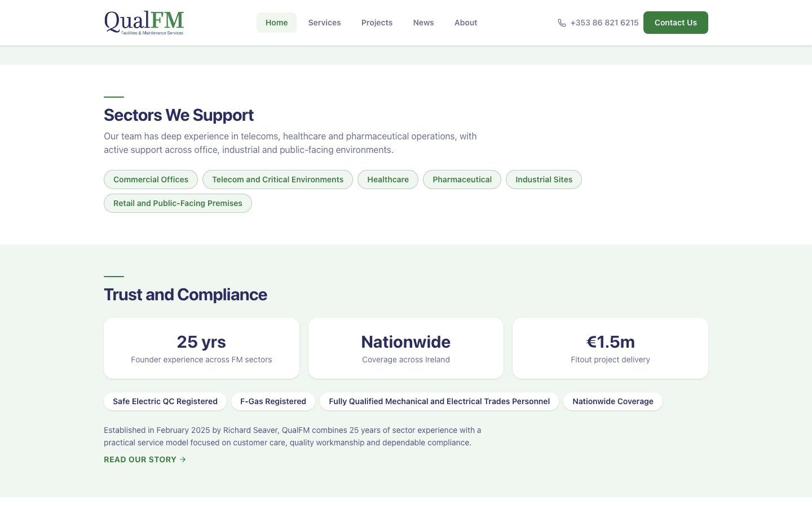Screen dimensions: 812x508
Task: Click the 'Our team has deep experience' paragraph
Action: 290,143
